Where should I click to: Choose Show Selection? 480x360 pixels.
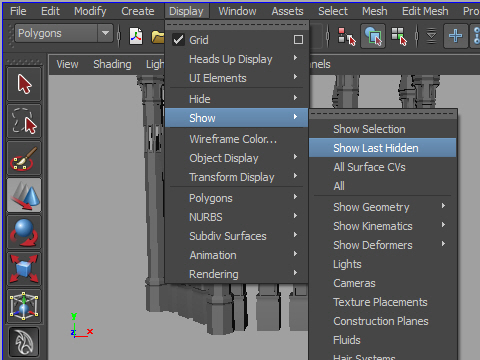383,129
